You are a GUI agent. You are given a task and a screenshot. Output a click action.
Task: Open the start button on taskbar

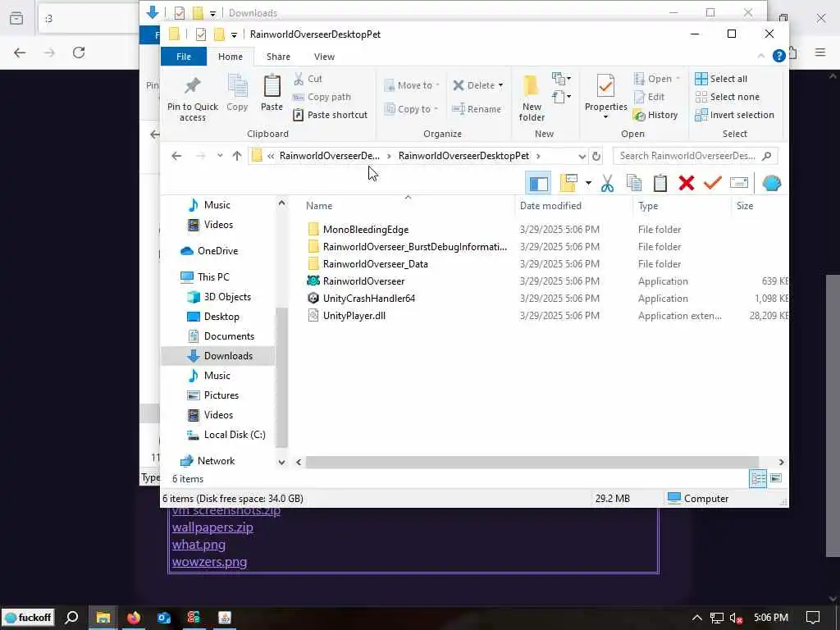click(x=28, y=618)
